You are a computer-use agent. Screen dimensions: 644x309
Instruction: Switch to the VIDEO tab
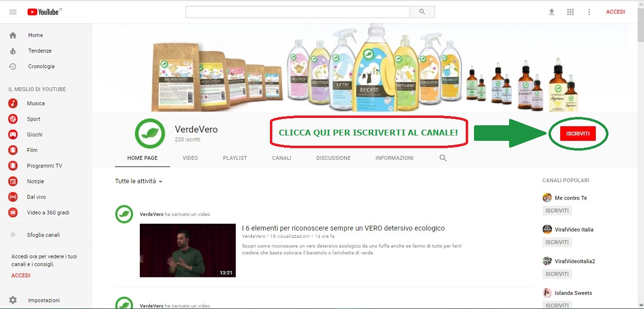coord(190,158)
